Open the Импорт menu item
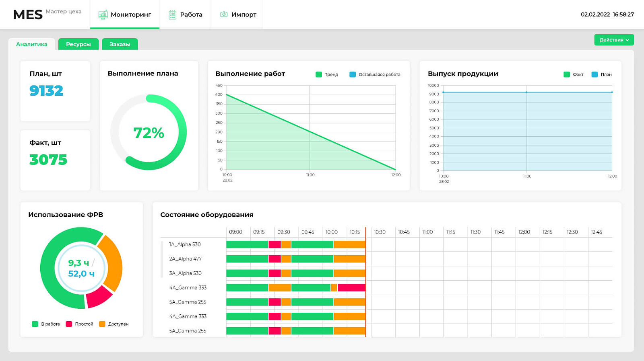The image size is (644, 361). 237,14
